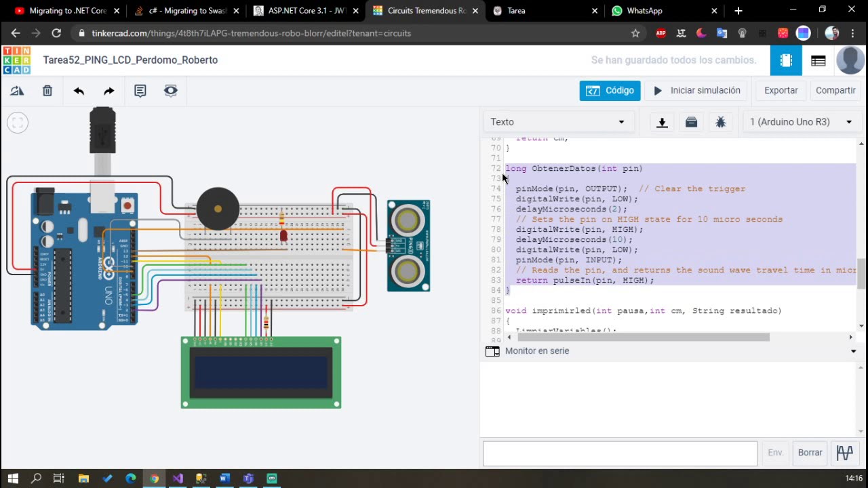The height and width of the screenshot is (488, 868).
Task: Open Microsoft Teams from taskbar
Action: click(248, 479)
